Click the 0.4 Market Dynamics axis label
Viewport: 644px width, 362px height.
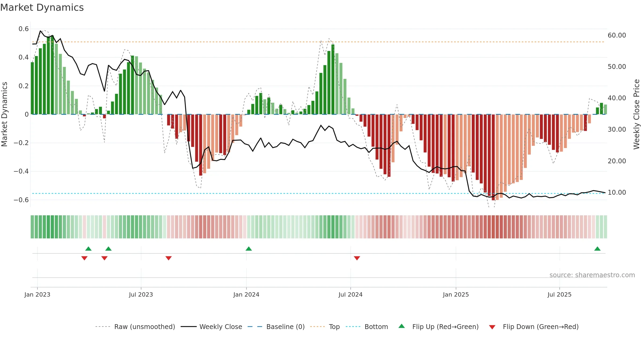point(24,57)
